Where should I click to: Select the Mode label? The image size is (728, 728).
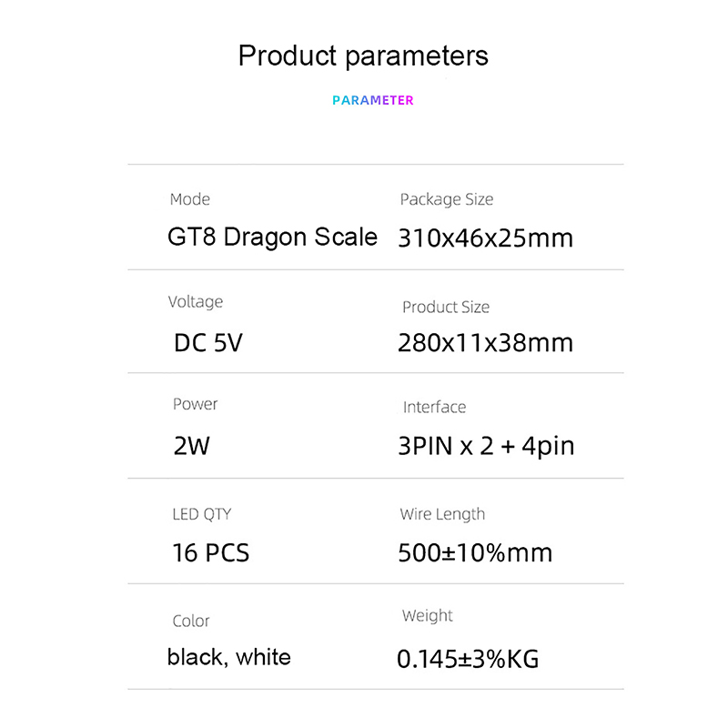click(190, 199)
